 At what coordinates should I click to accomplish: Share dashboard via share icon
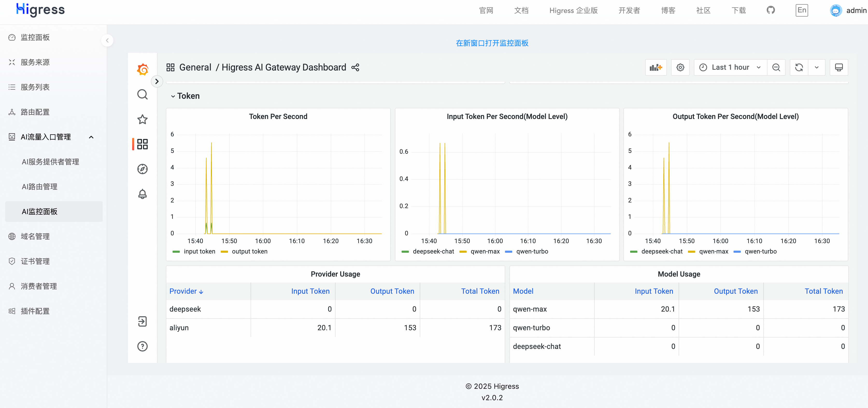(x=355, y=67)
